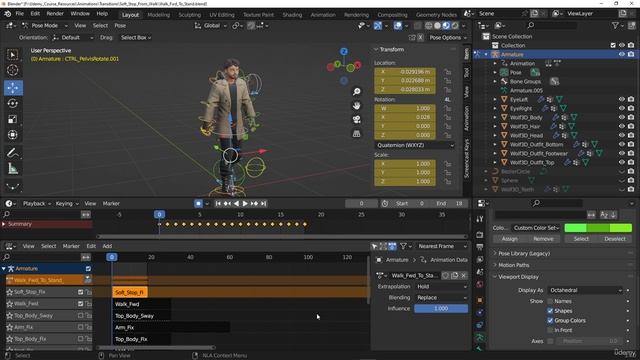Open the Keying menu in timeline
The height and width of the screenshot is (360, 640).
[66, 203]
